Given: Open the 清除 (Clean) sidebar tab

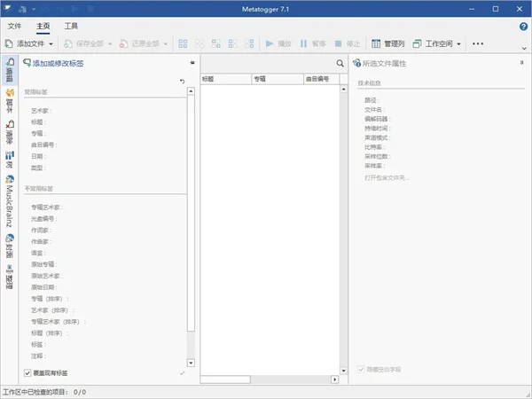Looking at the screenshot, I should coord(10,132).
